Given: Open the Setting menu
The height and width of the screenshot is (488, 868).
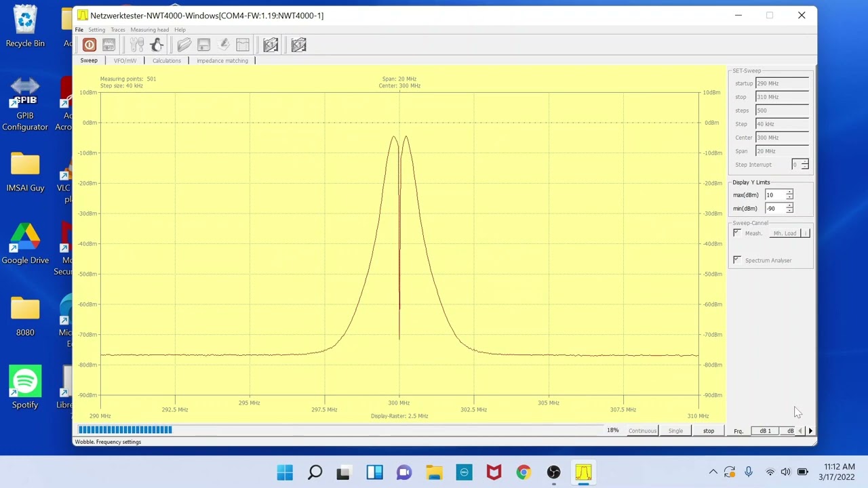Looking at the screenshot, I should pos(96,30).
